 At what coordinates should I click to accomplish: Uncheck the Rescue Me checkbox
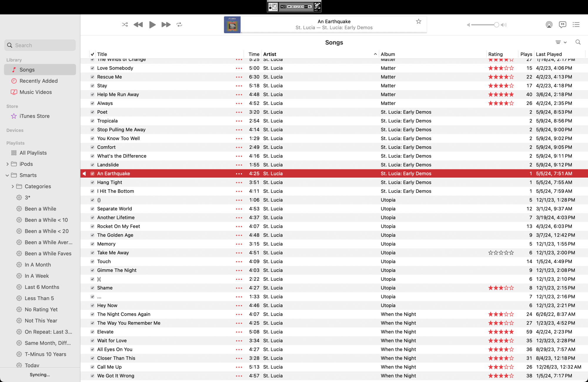(x=92, y=77)
